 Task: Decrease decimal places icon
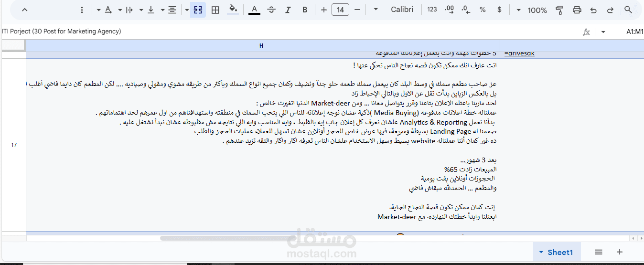point(466,10)
